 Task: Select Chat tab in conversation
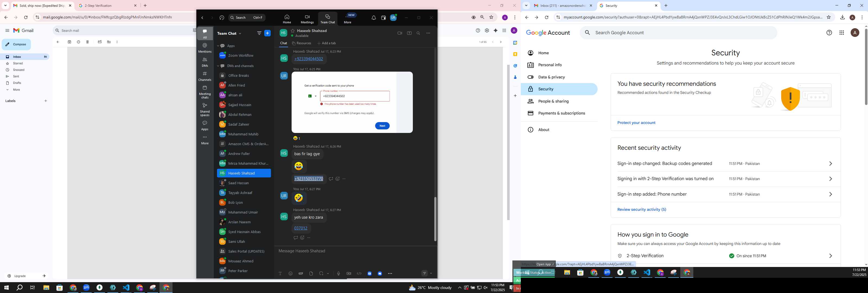[283, 43]
